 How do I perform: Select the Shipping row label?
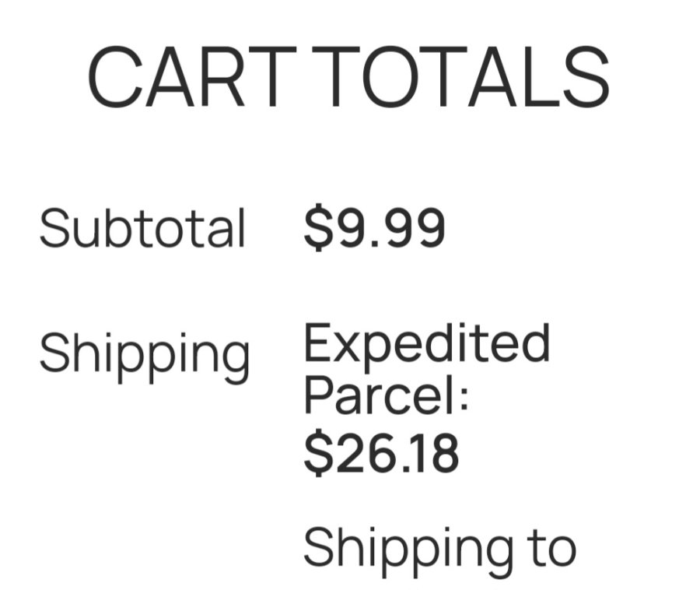[145, 354]
